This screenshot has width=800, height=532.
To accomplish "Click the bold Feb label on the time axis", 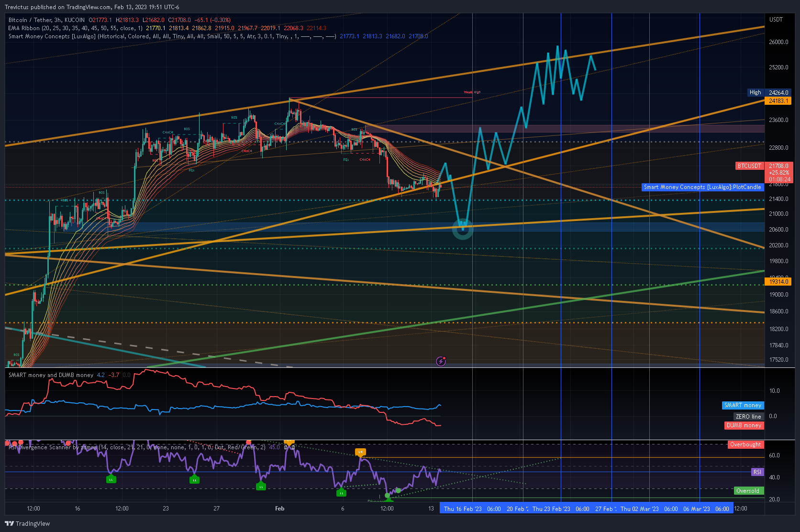I will coord(280,509).
